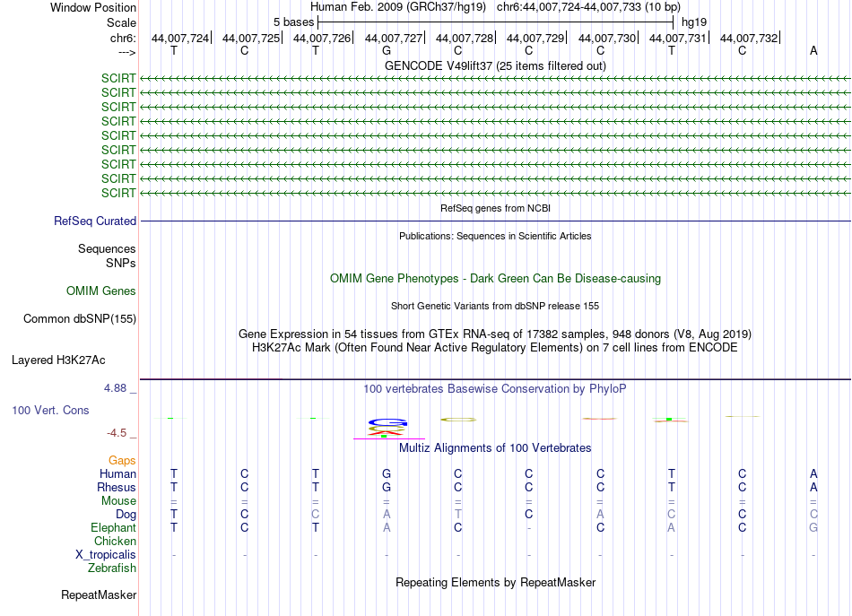Viewport: 852px width, 616px height.
Task: Click the 5 bases scale bar label
Action: pyautogui.click(x=293, y=22)
